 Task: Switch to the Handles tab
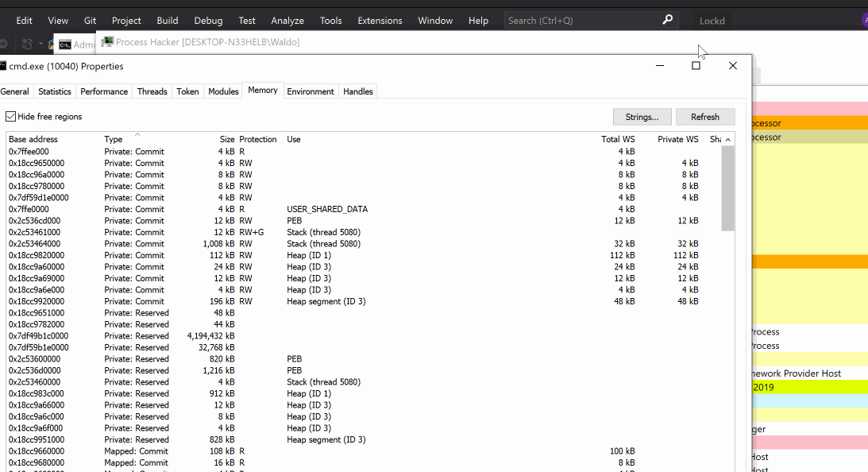point(358,91)
